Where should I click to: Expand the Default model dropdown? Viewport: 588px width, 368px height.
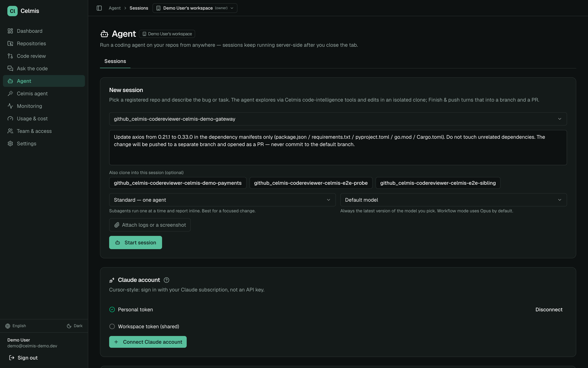453,200
